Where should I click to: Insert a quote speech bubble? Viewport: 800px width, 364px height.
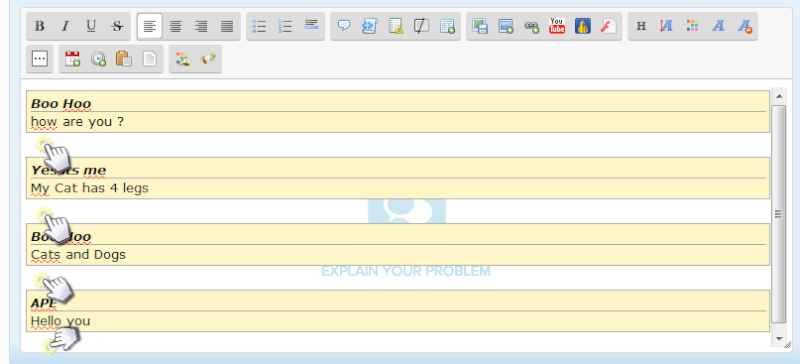(x=344, y=26)
